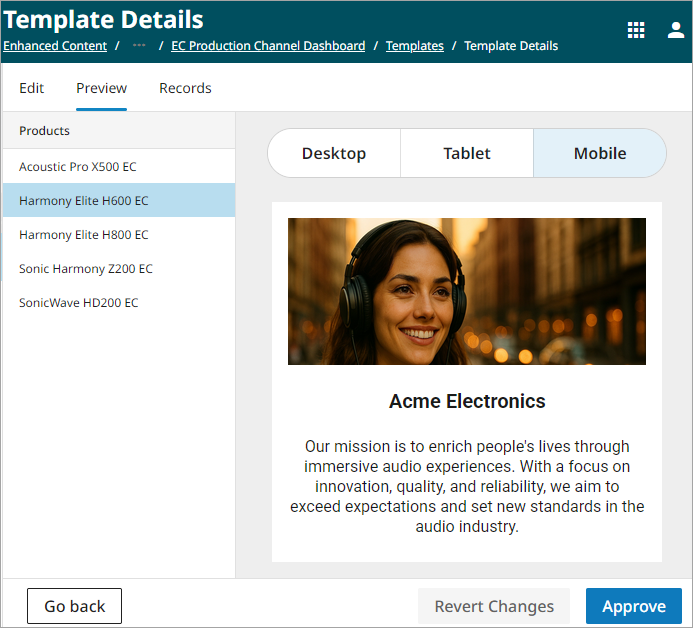This screenshot has height=628, width=693.
Task: Select the Preview tab
Action: coord(101,88)
